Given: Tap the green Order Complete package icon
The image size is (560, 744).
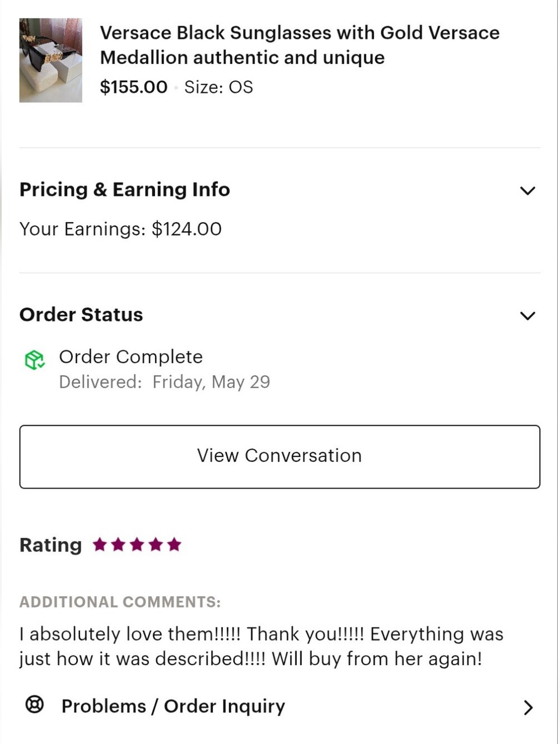Looking at the screenshot, I should pos(34,360).
